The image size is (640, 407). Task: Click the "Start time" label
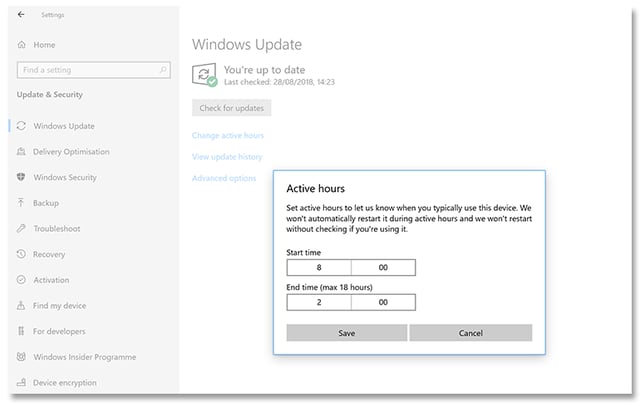click(x=304, y=252)
